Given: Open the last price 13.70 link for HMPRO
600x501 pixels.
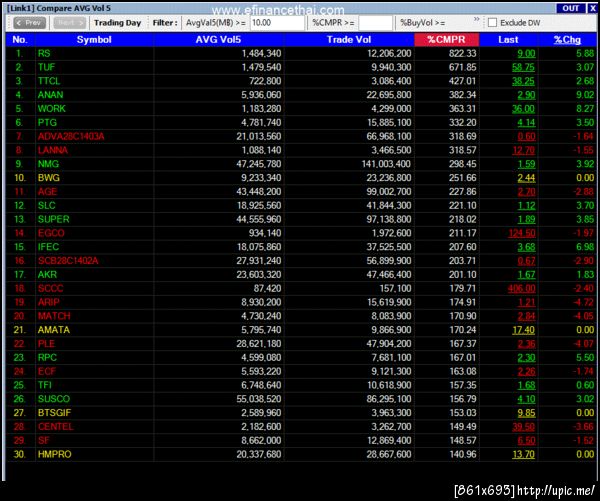Looking at the screenshot, I should point(523,454).
